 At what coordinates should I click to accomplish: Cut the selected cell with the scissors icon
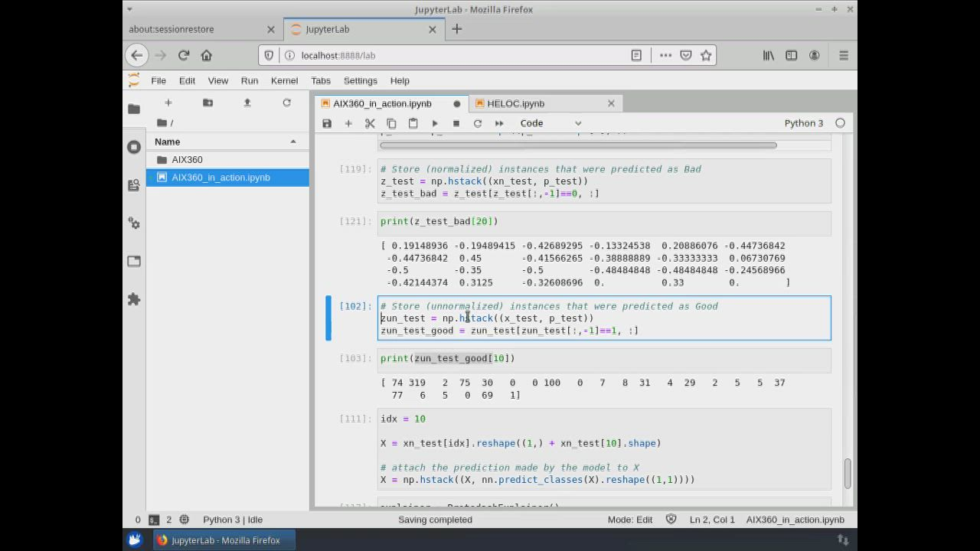pyautogui.click(x=370, y=123)
